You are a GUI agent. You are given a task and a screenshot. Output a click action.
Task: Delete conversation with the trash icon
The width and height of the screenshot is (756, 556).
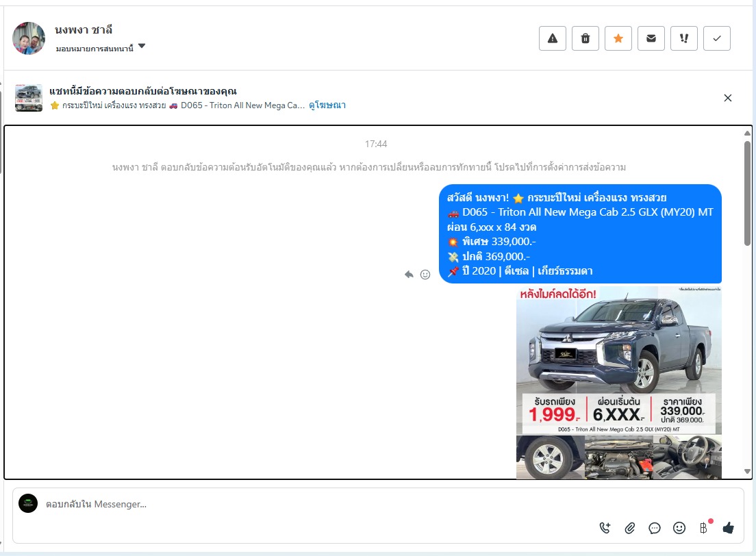tap(585, 38)
